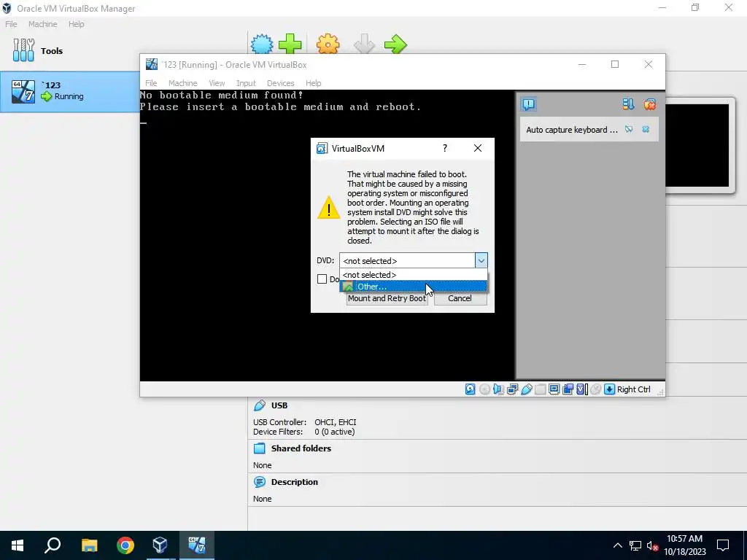This screenshot has height=560, width=747.
Task: Click the USB indicator in VM status bar
Action: [527, 389]
